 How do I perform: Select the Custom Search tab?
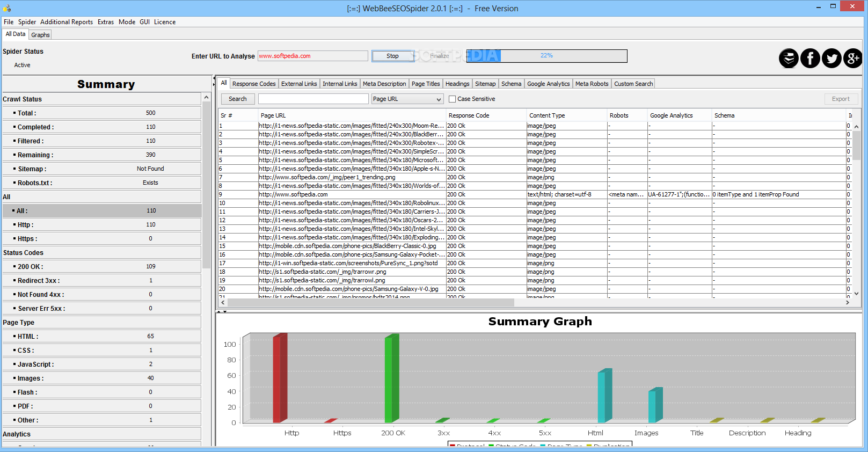(x=633, y=84)
